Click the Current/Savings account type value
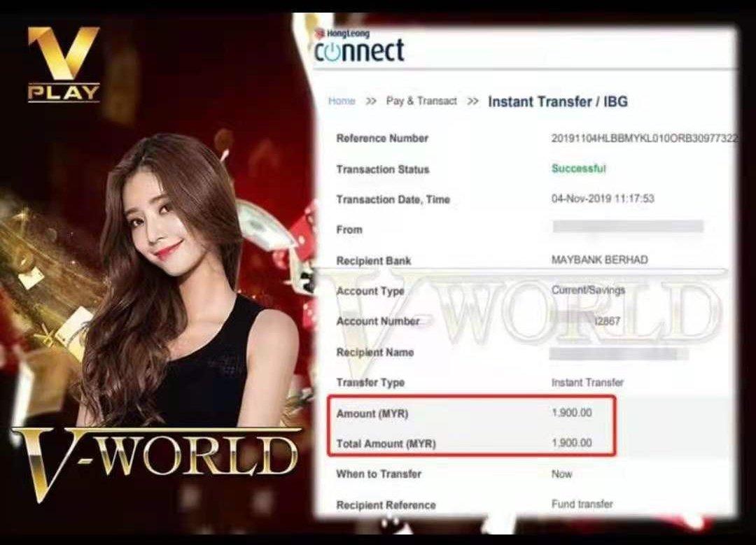Screen dimensions: 756x545 (588, 290)
